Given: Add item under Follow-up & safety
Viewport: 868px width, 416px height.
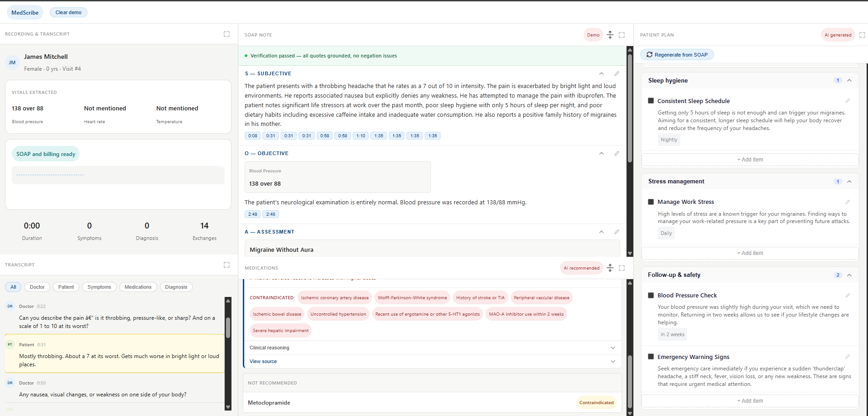Looking at the screenshot, I should [x=750, y=401].
